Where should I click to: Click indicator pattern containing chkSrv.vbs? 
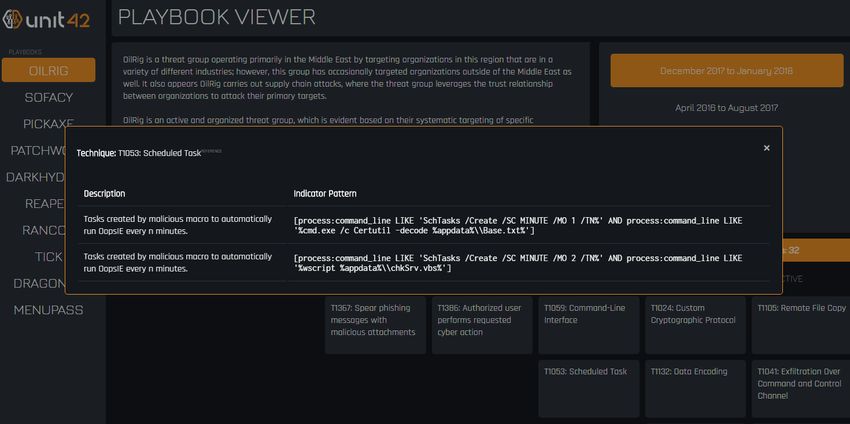[x=518, y=263]
